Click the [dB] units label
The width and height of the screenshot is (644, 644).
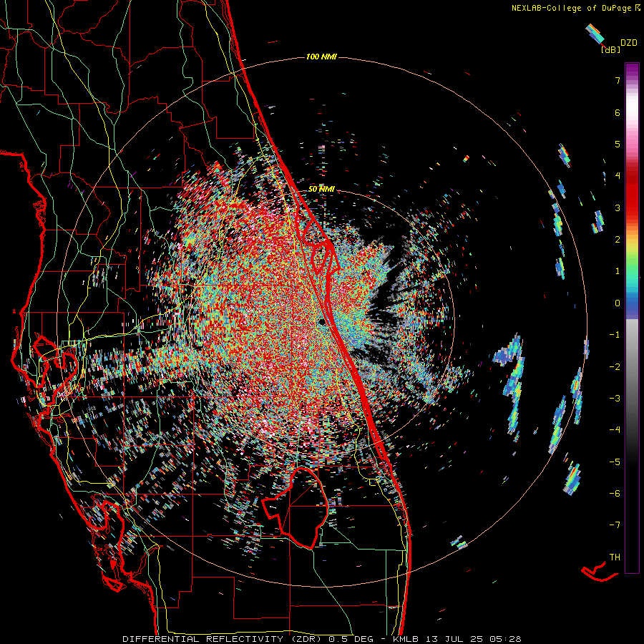tap(610, 49)
